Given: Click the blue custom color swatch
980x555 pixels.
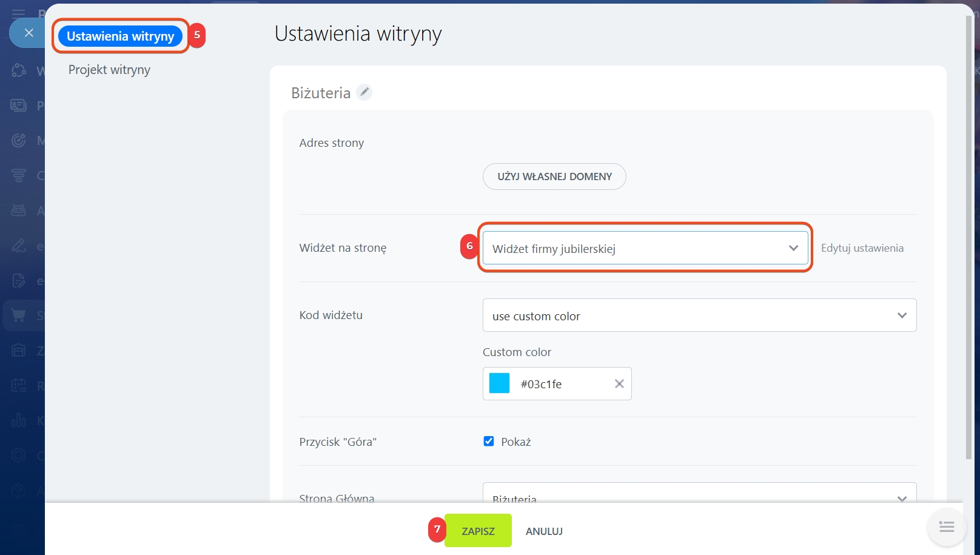Looking at the screenshot, I should click(499, 383).
